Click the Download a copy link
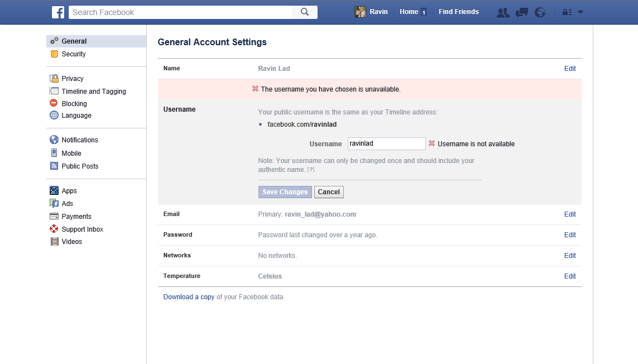This screenshot has height=364, width=638. pyautogui.click(x=189, y=297)
